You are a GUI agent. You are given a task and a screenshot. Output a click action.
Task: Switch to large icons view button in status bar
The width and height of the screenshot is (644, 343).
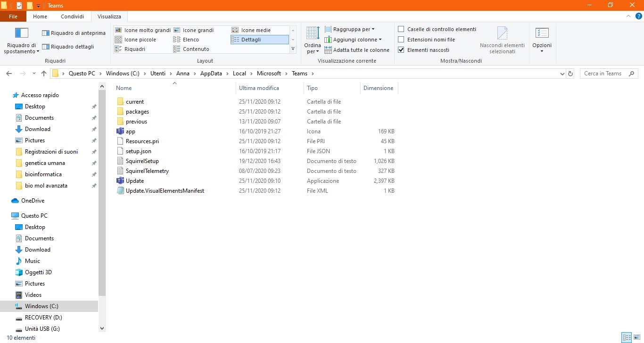click(636, 338)
